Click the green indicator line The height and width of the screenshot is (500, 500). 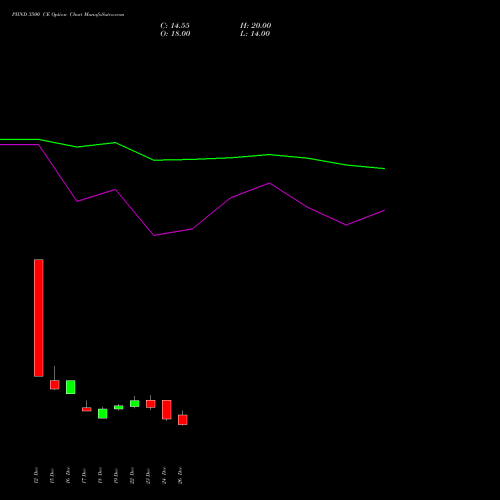click(192, 159)
